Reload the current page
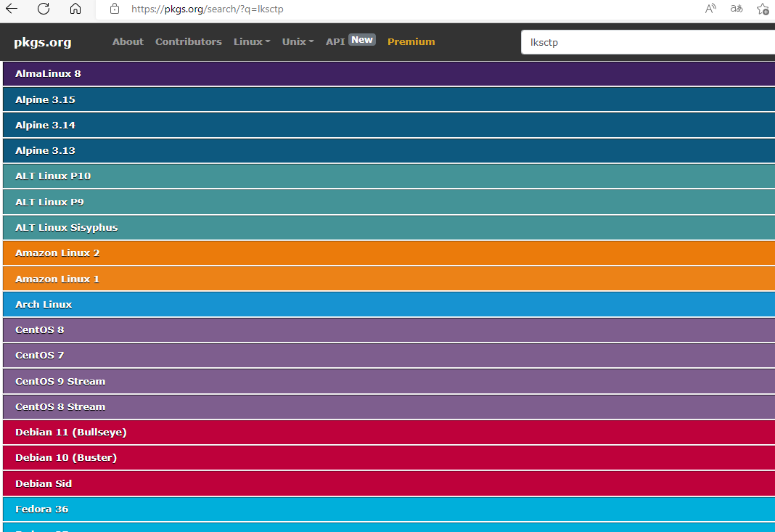Image resolution: width=775 pixels, height=532 pixels. pyautogui.click(x=44, y=9)
